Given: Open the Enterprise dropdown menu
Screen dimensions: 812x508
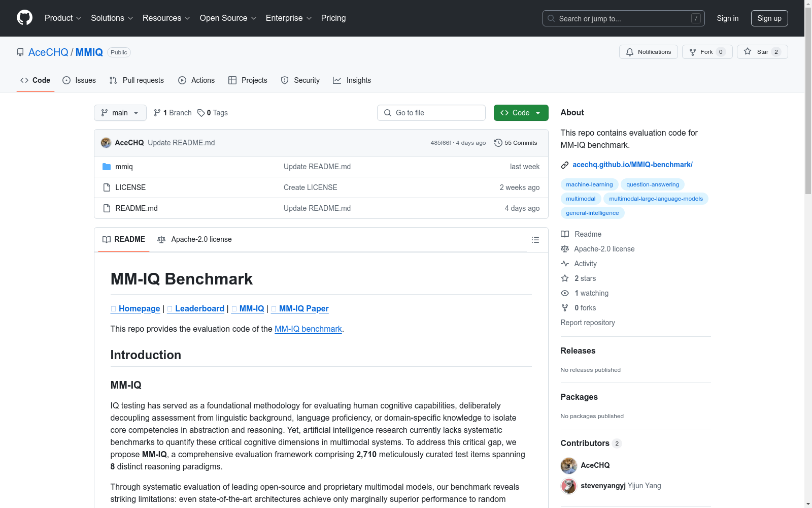Looking at the screenshot, I should click(x=289, y=18).
